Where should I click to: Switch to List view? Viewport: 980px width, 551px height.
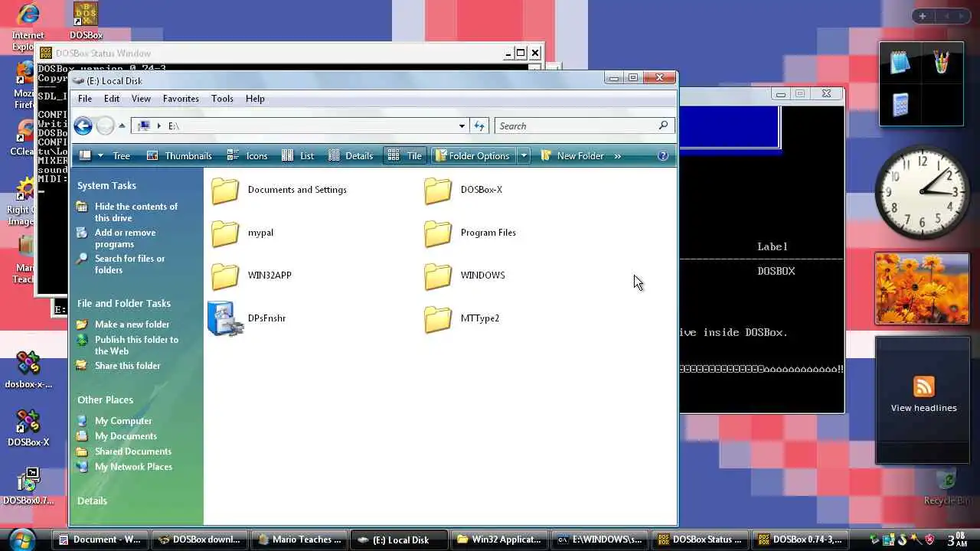(298, 155)
